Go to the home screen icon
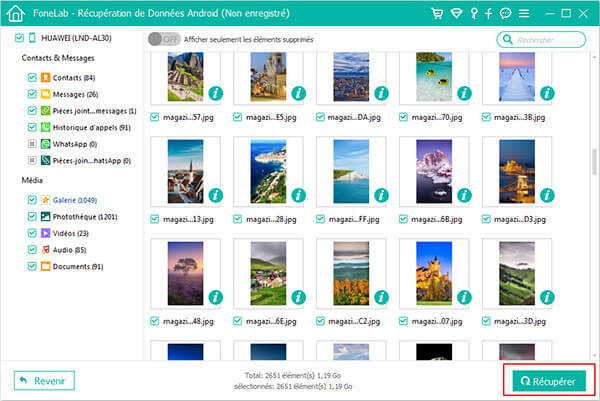 click(16, 13)
